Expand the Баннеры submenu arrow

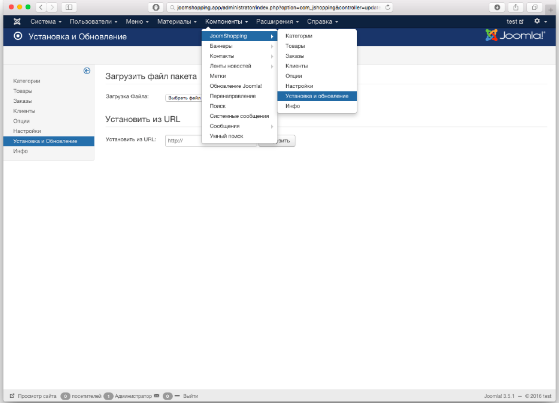(x=272, y=46)
